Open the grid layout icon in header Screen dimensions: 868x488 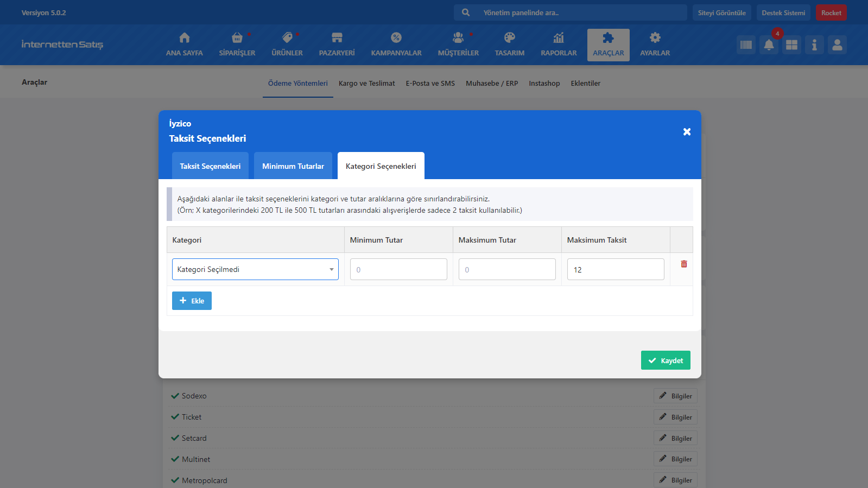[x=791, y=45]
